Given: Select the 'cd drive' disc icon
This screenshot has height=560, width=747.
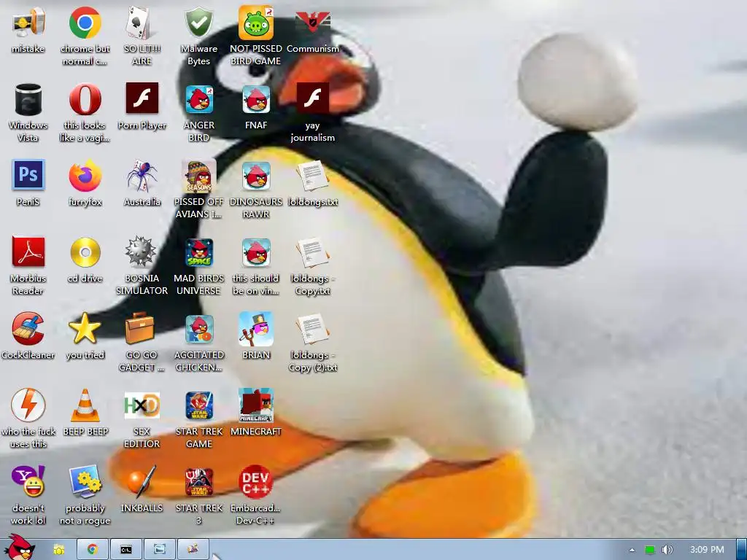Looking at the screenshot, I should click(x=85, y=252).
